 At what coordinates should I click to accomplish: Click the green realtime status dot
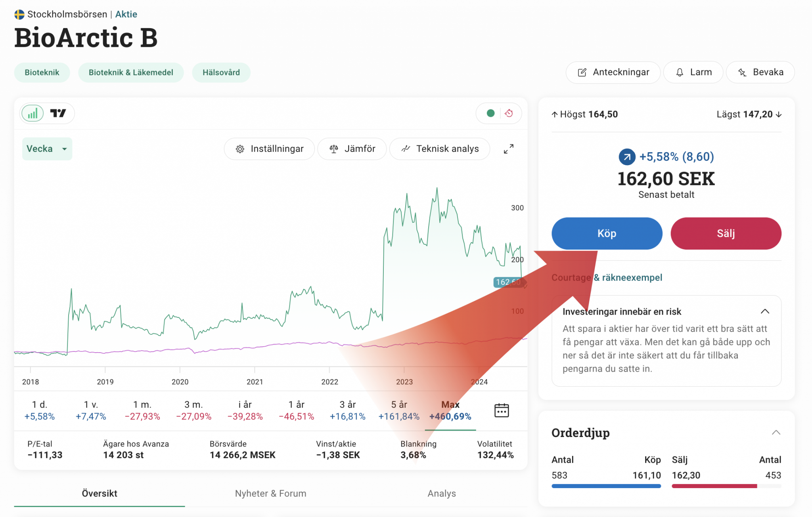pyautogui.click(x=490, y=114)
